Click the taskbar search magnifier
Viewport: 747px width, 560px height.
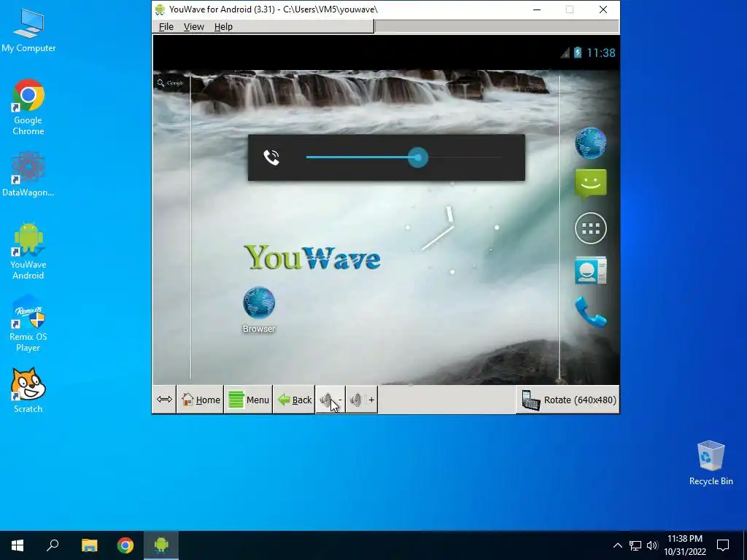[x=53, y=545]
